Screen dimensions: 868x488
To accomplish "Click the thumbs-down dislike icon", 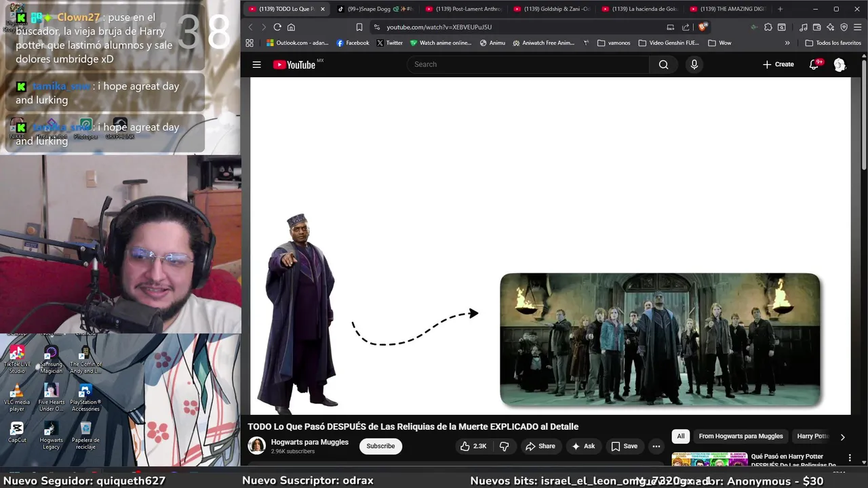I will click(504, 446).
